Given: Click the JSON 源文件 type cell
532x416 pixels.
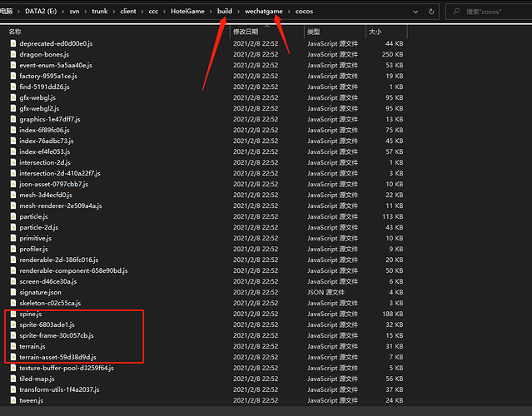Looking at the screenshot, I should [326, 292].
